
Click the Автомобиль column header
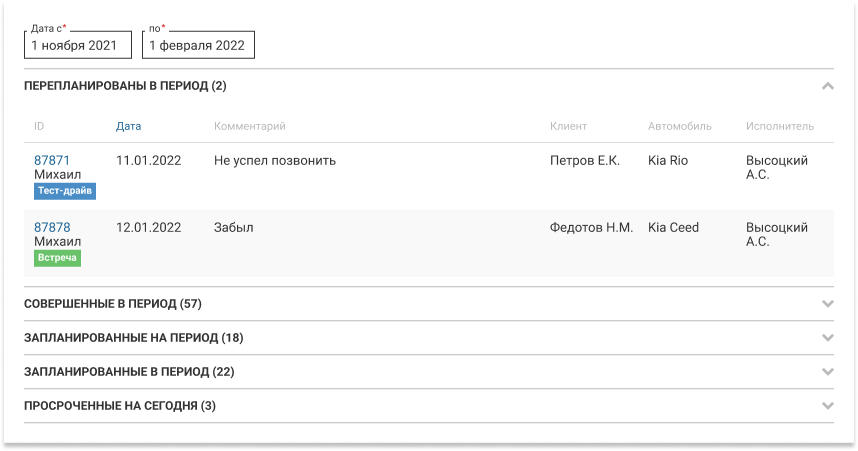pos(679,126)
